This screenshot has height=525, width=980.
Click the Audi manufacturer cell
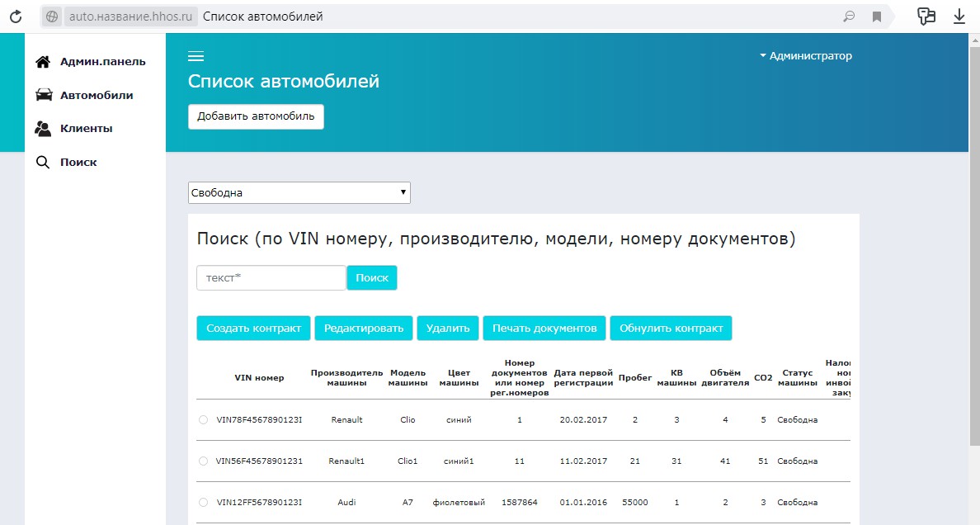point(346,503)
